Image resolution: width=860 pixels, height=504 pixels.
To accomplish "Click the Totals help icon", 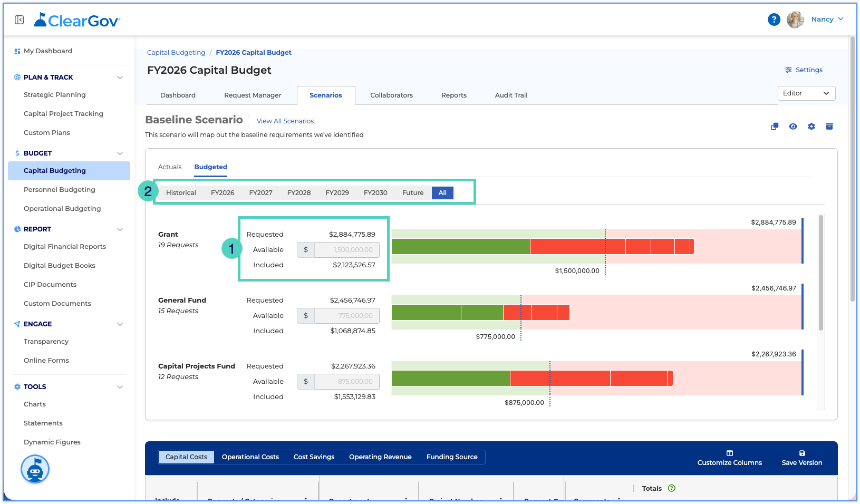I will [672, 488].
